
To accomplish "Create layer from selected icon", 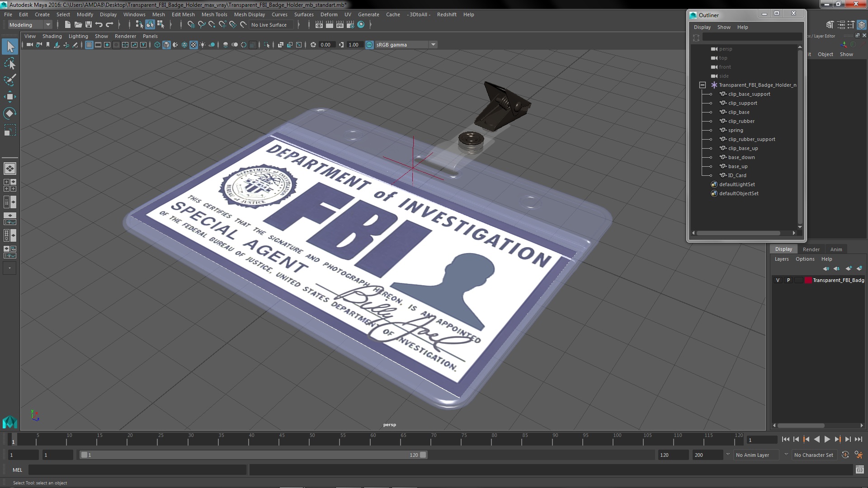I will point(859,268).
